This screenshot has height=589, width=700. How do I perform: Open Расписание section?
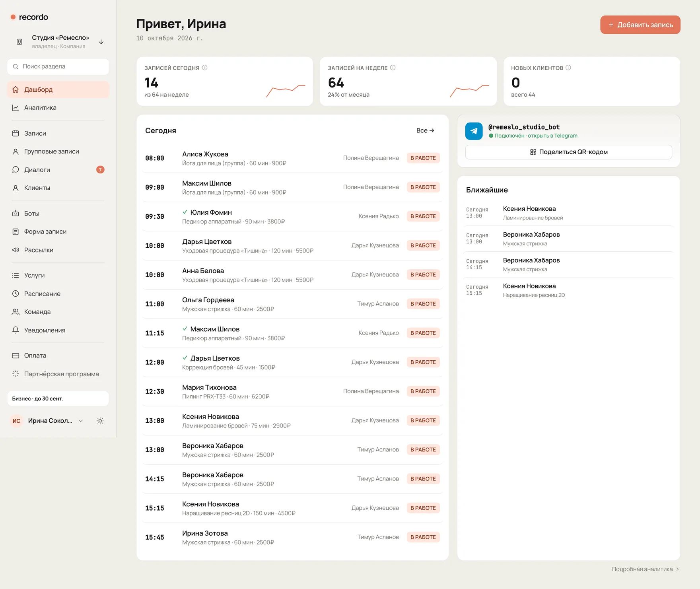tap(58, 294)
